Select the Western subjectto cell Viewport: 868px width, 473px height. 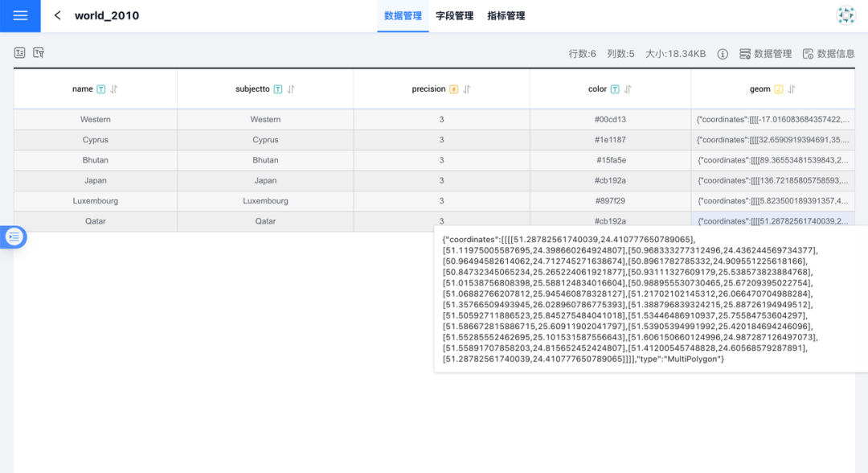point(265,120)
